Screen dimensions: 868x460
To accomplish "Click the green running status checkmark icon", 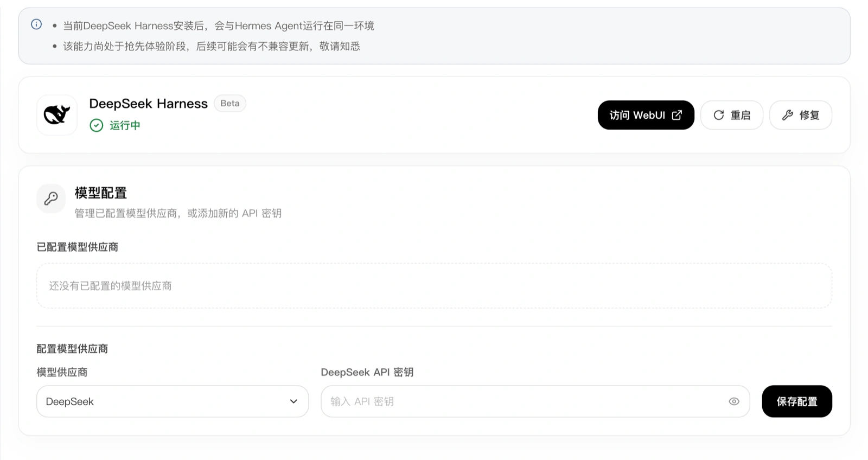I will coord(97,125).
